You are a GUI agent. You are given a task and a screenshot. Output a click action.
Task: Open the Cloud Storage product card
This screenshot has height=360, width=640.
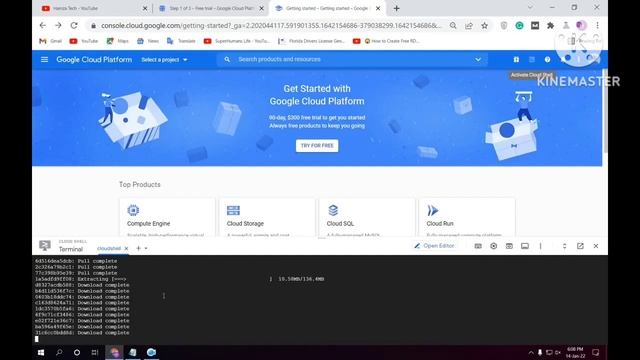(267, 217)
